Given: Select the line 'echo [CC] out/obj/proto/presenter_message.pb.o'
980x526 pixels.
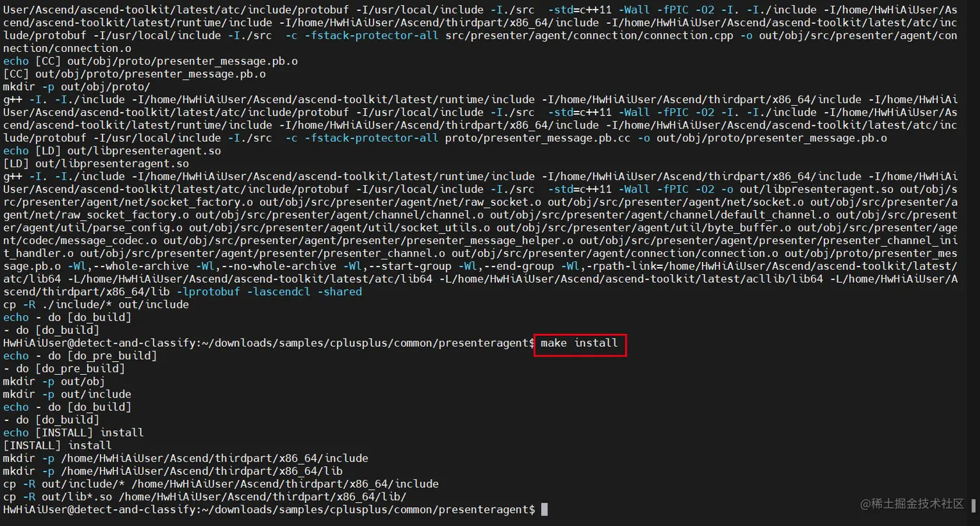Looking at the screenshot, I should [151, 61].
